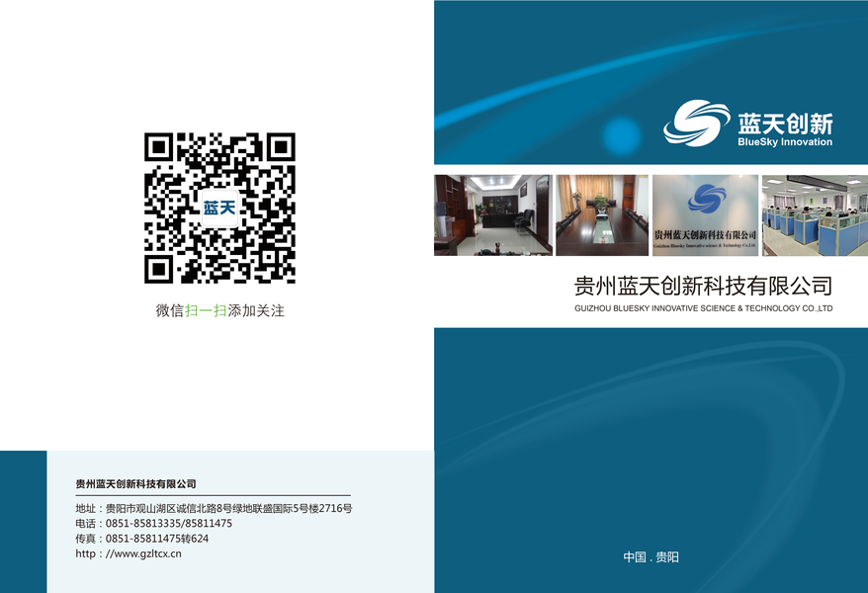
Task: Click the title 贵州蓝天创新科技有限公司 on cover
Action: 703,286
